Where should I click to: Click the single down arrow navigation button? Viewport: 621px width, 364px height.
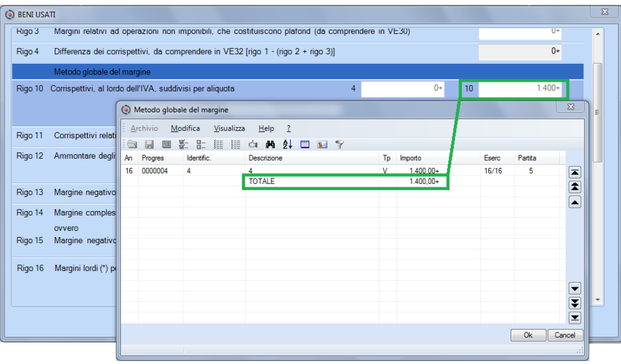coord(575,288)
